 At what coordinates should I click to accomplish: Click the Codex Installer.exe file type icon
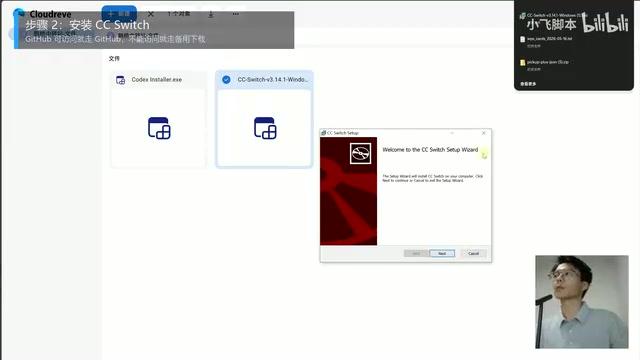pos(120,80)
